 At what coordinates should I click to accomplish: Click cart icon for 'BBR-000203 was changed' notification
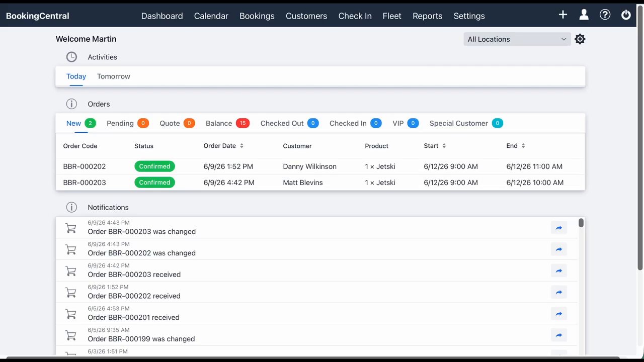coord(71,228)
